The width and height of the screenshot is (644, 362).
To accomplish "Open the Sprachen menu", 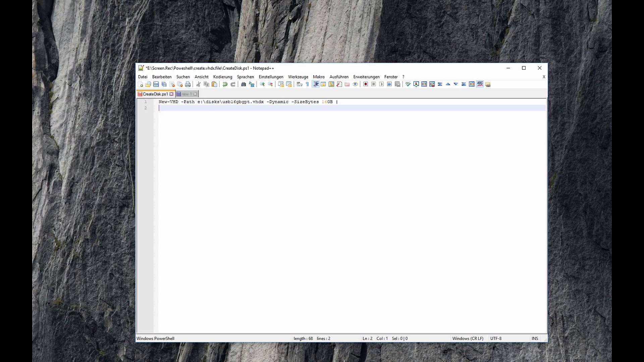I will click(x=245, y=77).
